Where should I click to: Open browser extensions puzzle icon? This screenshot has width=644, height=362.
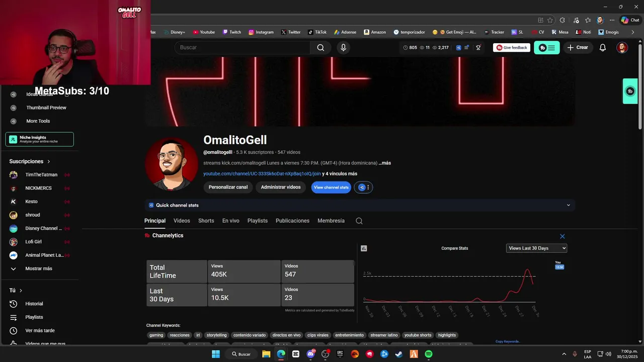(562, 20)
